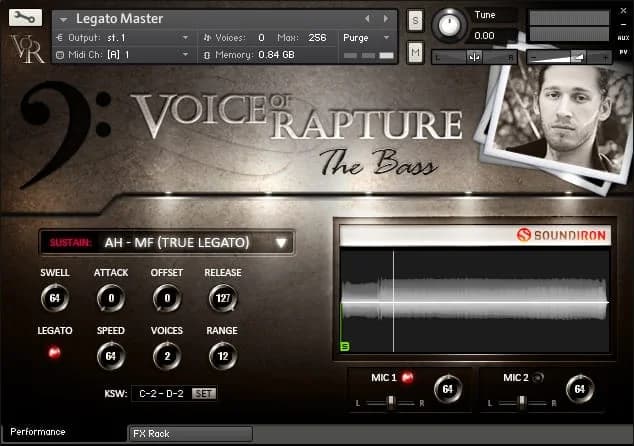Expand the Legato Master instrument name dropdown
Screen dimensions: 634x446
(63, 19)
